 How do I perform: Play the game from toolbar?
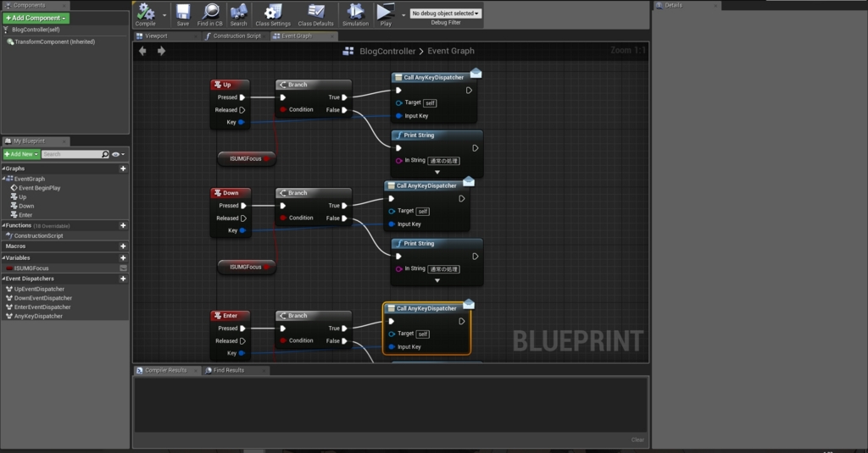(386, 15)
